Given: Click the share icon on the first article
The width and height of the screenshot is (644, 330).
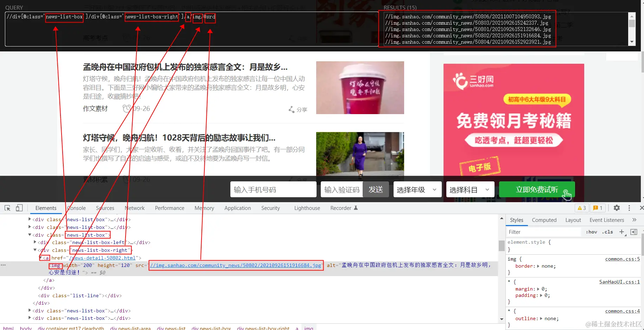Looking at the screenshot, I should [x=292, y=110].
